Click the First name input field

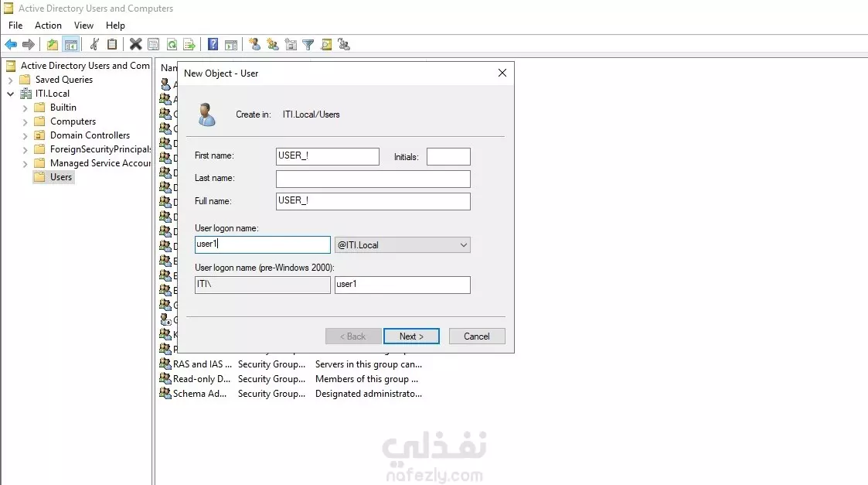point(328,156)
